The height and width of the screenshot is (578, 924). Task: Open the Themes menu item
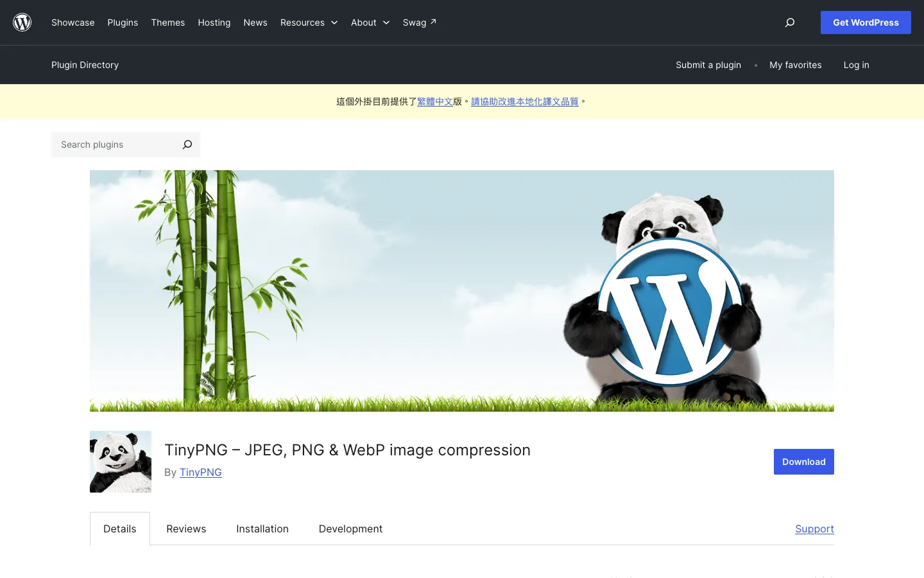[168, 22]
